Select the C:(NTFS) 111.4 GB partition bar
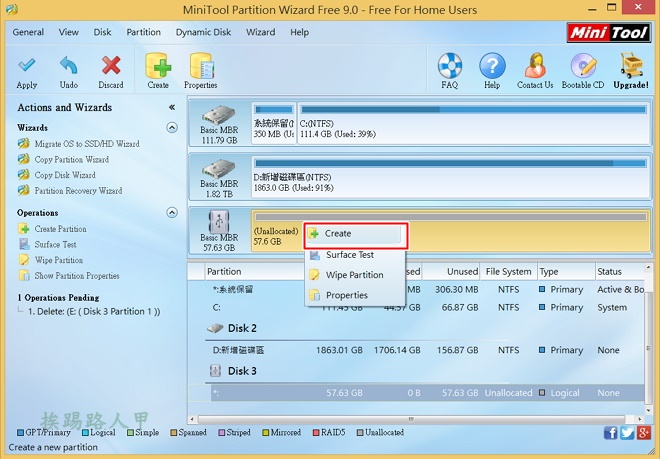This screenshot has height=459, width=660. pos(474,123)
